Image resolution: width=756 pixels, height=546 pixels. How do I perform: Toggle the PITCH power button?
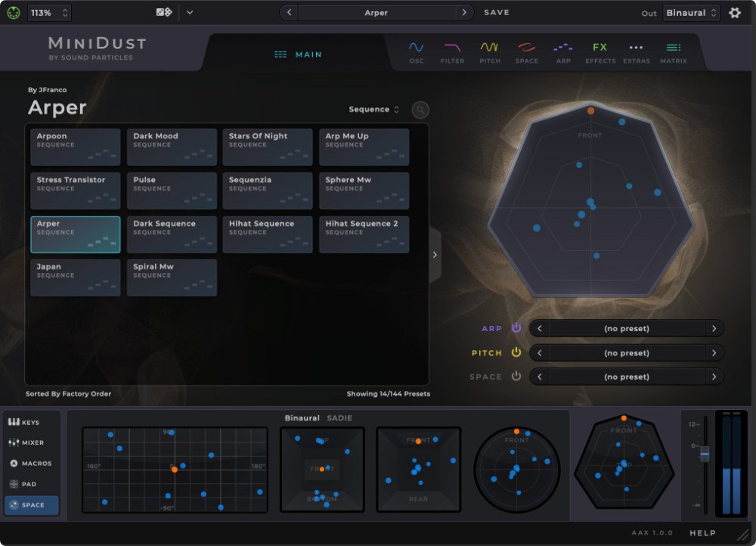click(516, 352)
